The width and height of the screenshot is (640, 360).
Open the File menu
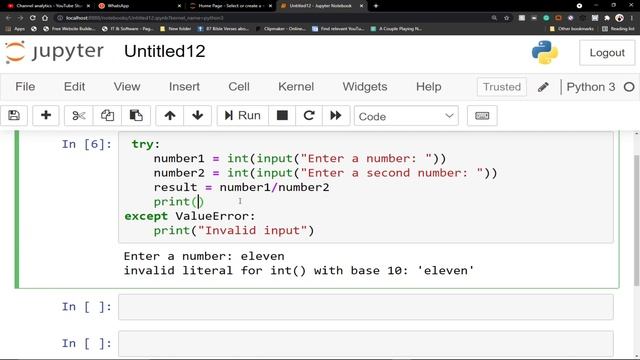tap(25, 87)
